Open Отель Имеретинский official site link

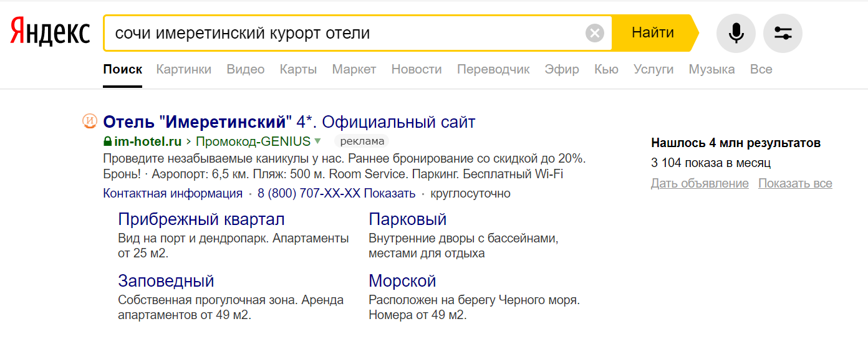point(289,122)
